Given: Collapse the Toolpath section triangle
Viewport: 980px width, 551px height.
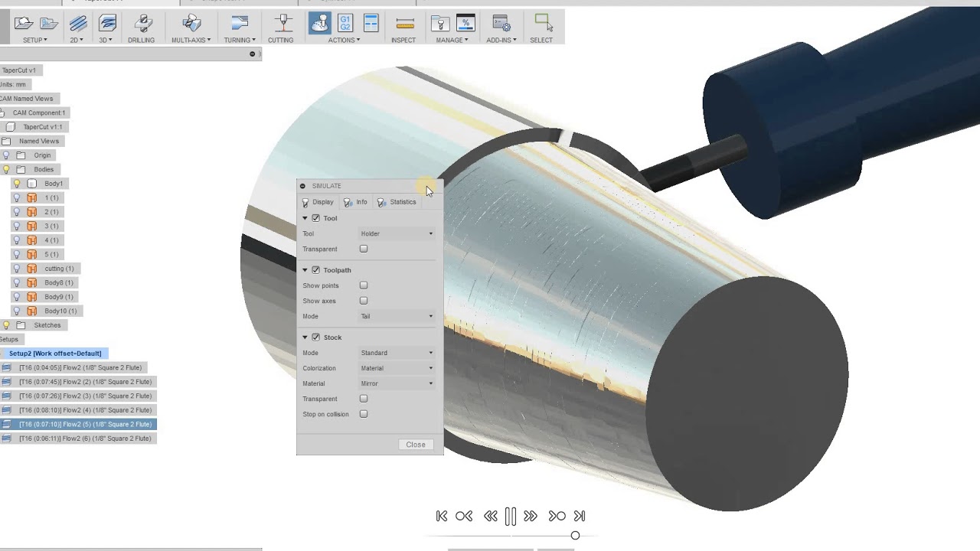Looking at the screenshot, I should 305,270.
